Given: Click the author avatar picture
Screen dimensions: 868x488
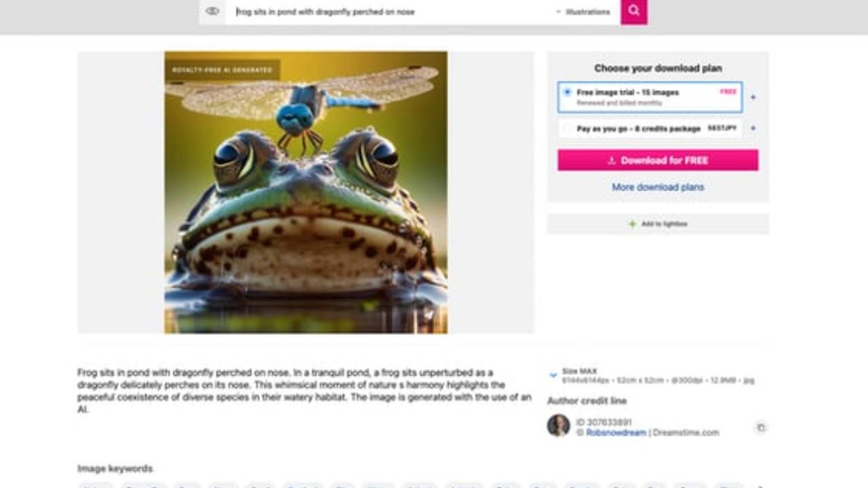Looking at the screenshot, I should tap(559, 426).
